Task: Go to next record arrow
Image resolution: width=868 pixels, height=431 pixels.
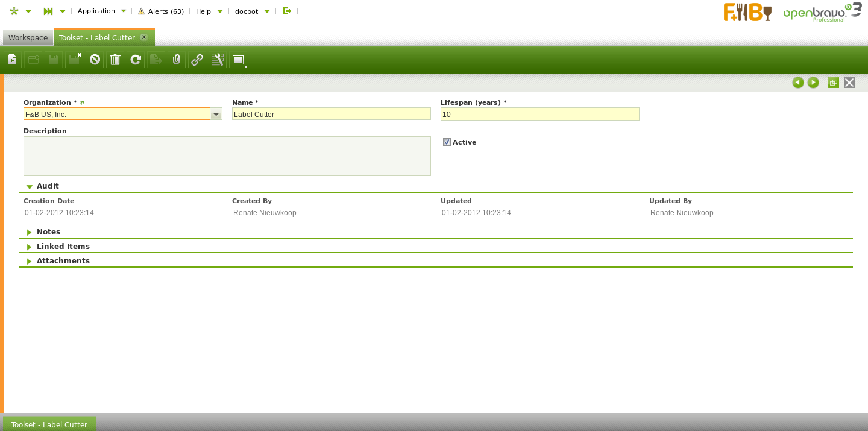Action: [x=813, y=83]
